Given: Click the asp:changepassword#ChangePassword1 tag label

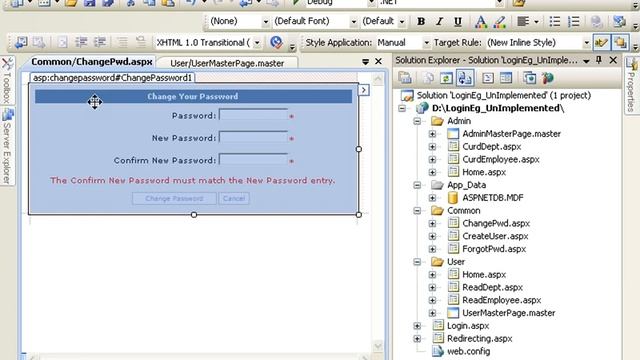Looking at the screenshot, I should [x=112, y=78].
